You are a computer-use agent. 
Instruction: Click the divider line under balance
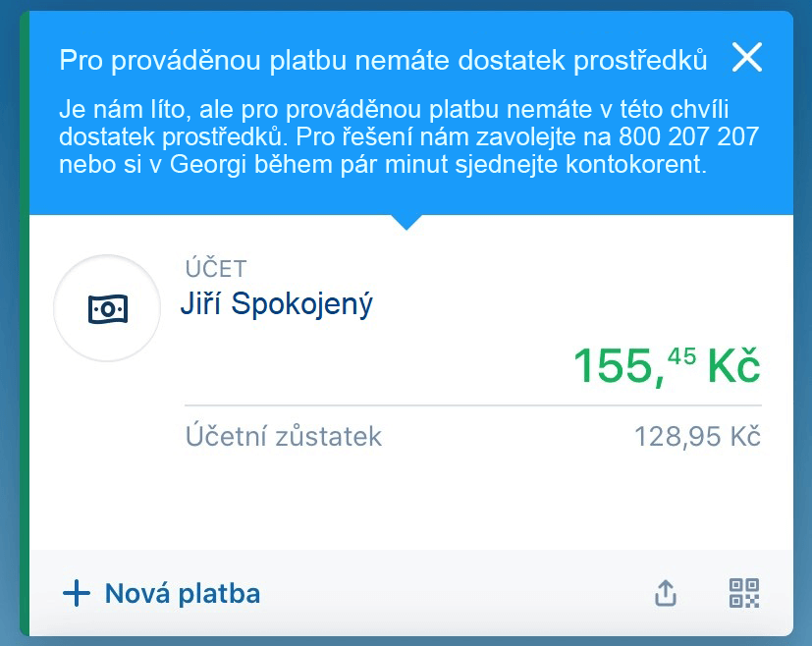473,405
